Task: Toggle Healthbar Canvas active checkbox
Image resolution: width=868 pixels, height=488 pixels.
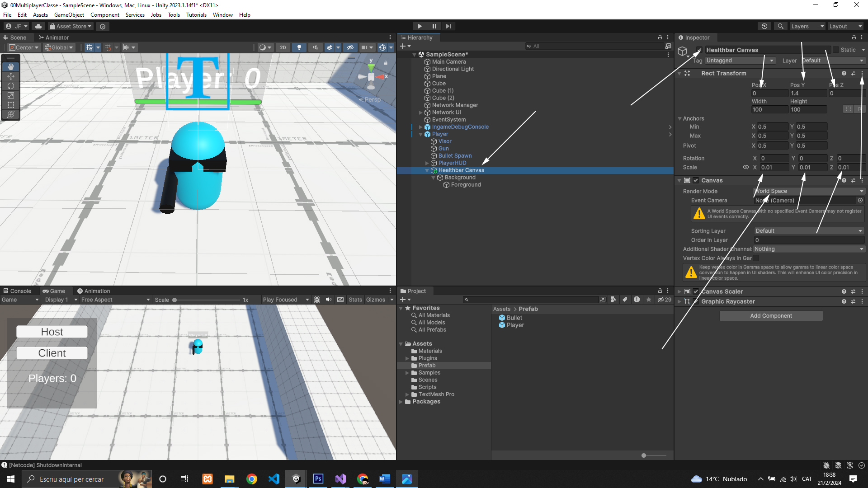Action: tap(699, 50)
